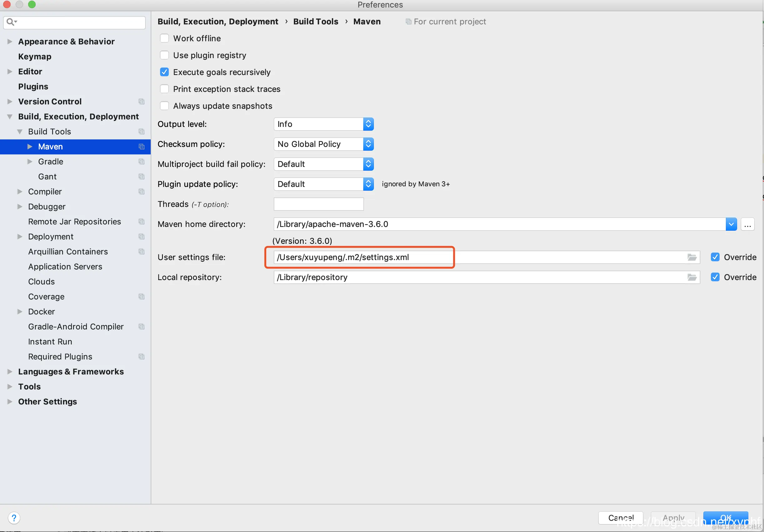Click project-level icon beside Compiler item
Image resolution: width=764 pixels, height=532 pixels.
coord(141,192)
